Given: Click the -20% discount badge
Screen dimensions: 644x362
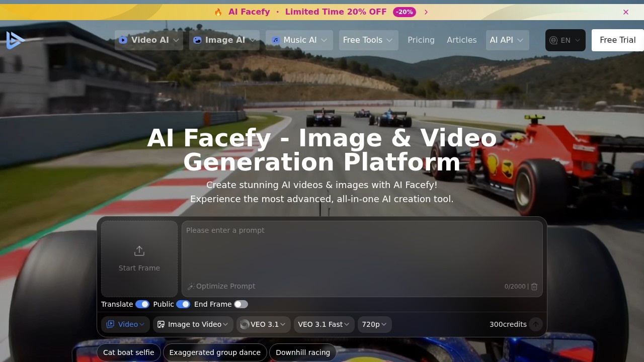Looking at the screenshot, I should tap(405, 12).
